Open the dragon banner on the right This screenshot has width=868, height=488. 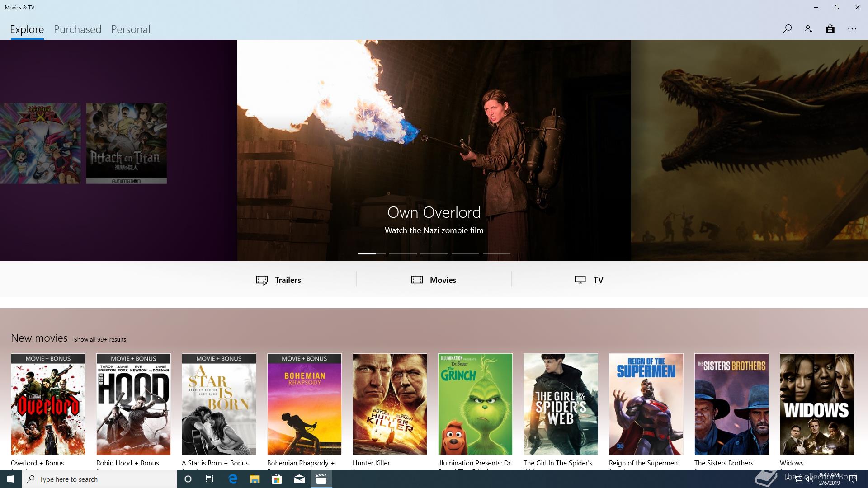[750, 150]
